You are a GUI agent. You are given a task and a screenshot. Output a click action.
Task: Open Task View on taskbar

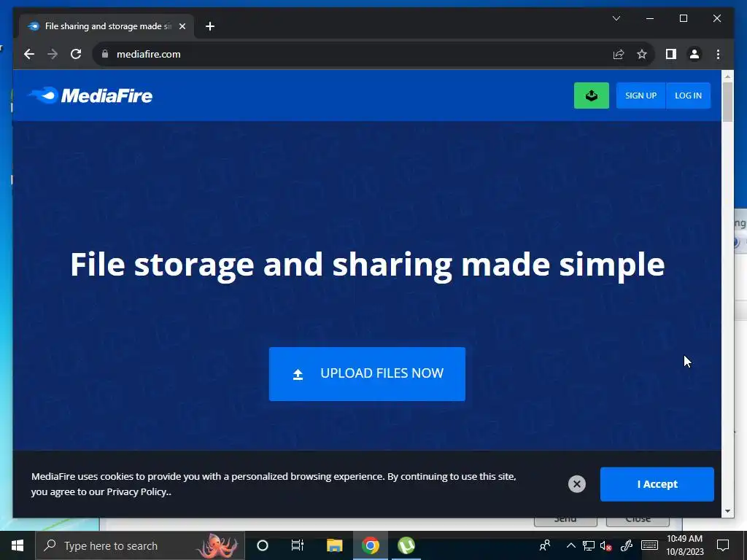coord(298,545)
